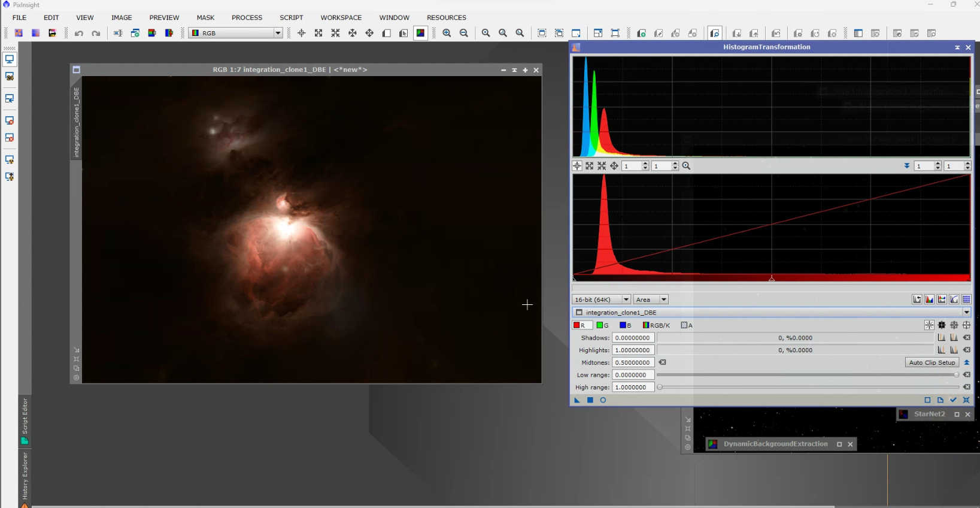Select the crosshair readout mode tool

302,33
